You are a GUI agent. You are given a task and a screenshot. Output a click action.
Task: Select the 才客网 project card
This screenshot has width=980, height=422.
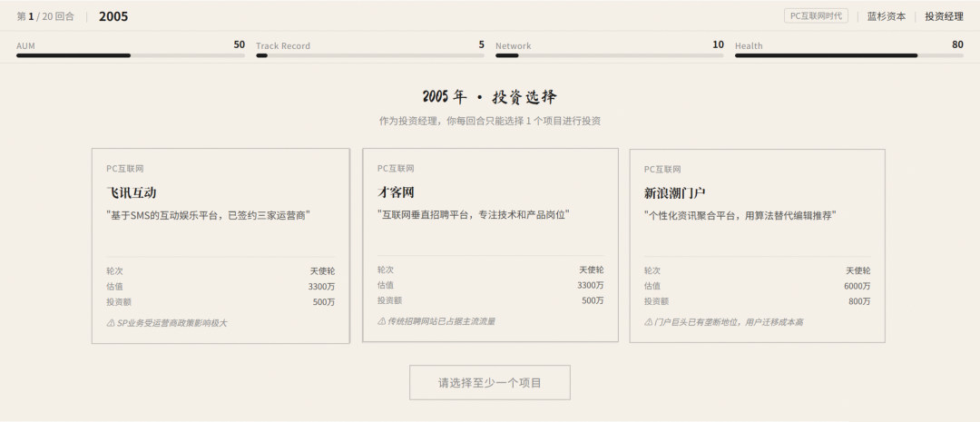(x=491, y=245)
